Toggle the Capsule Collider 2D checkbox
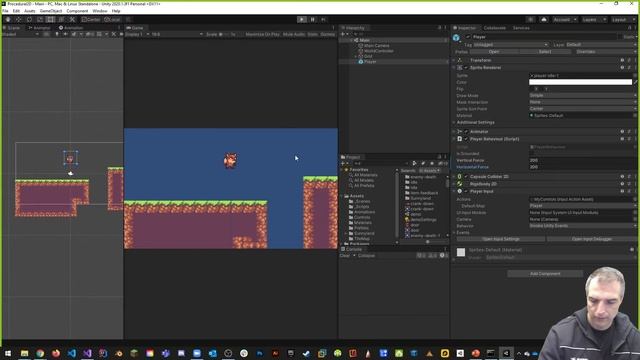 tap(467, 176)
